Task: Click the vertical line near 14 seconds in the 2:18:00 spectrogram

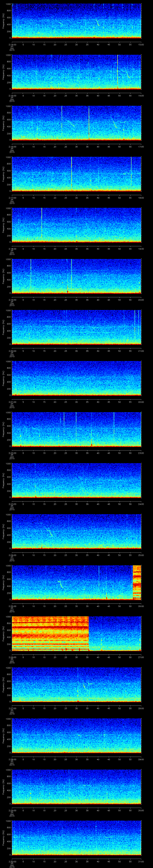Action: click(42, 223)
